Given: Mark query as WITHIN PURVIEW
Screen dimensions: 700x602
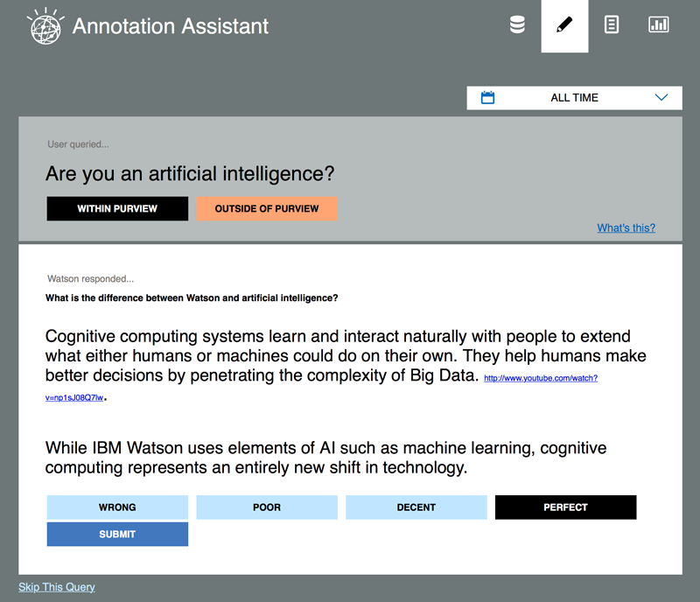Looking at the screenshot, I should click(x=117, y=209).
